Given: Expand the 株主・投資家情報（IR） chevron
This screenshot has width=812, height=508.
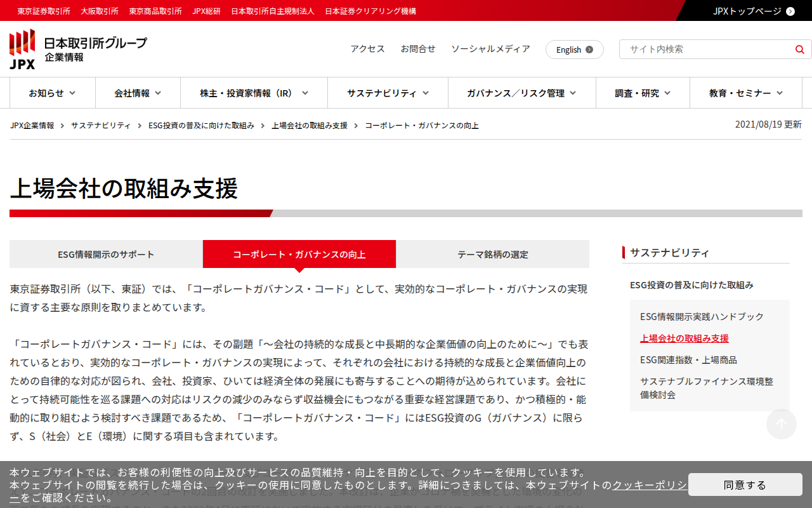Looking at the screenshot, I should pos(305,93).
